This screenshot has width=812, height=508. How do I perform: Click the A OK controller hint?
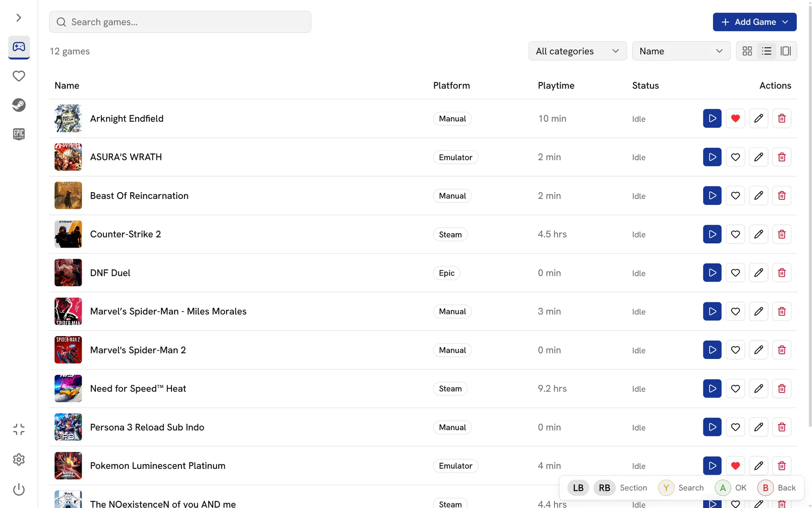tap(731, 488)
